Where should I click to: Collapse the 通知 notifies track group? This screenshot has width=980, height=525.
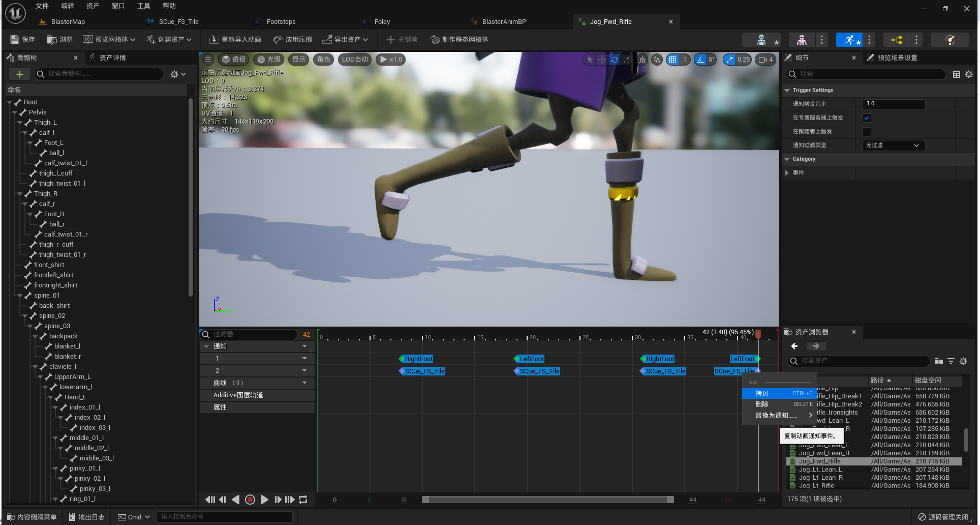coord(206,346)
